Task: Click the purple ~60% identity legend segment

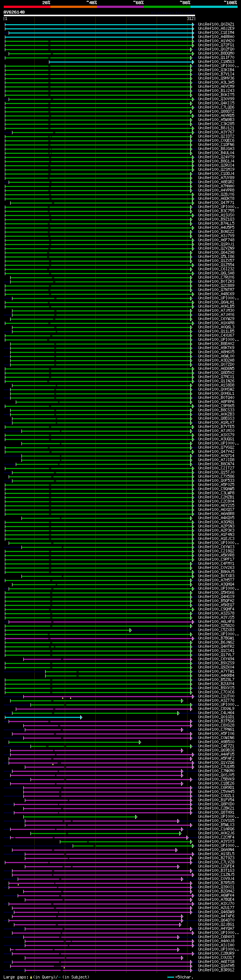Action: 120,6
